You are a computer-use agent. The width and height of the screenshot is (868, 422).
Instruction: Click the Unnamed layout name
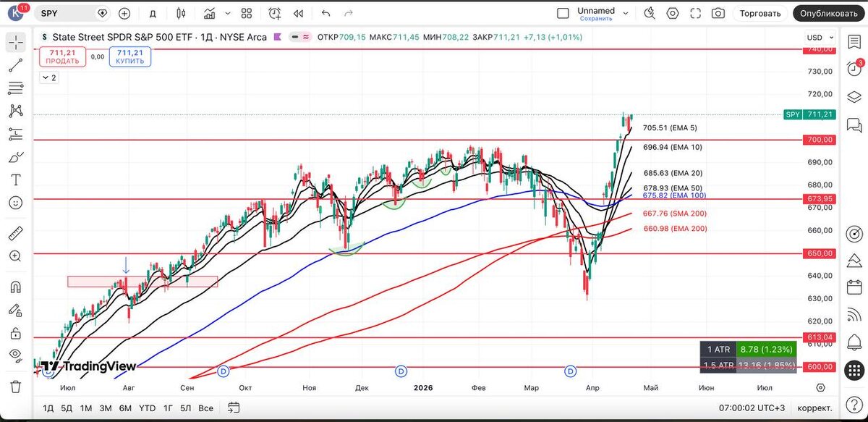pos(596,10)
